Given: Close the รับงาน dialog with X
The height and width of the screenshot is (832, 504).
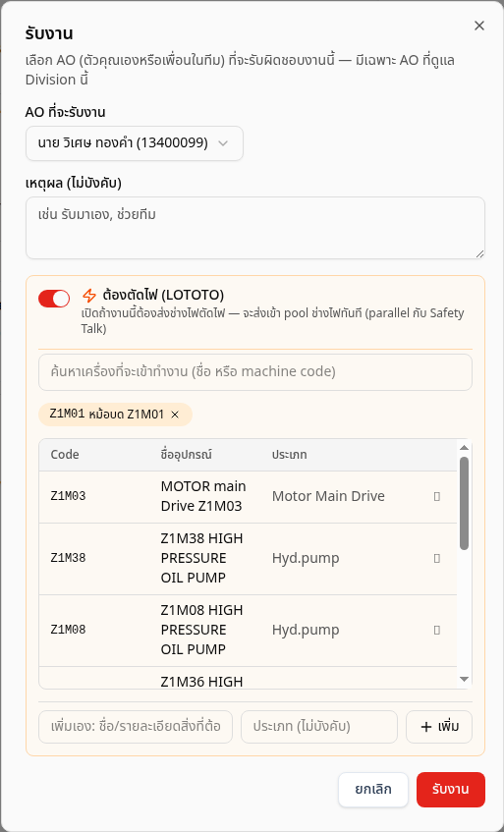Looking at the screenshot, I should click(479, 26).
